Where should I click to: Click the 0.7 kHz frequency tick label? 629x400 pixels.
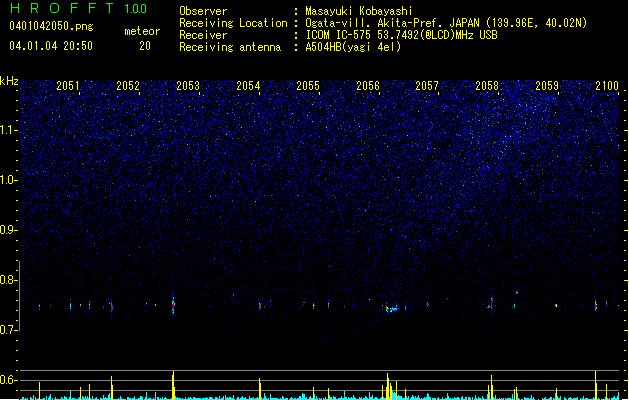point(8,330)
